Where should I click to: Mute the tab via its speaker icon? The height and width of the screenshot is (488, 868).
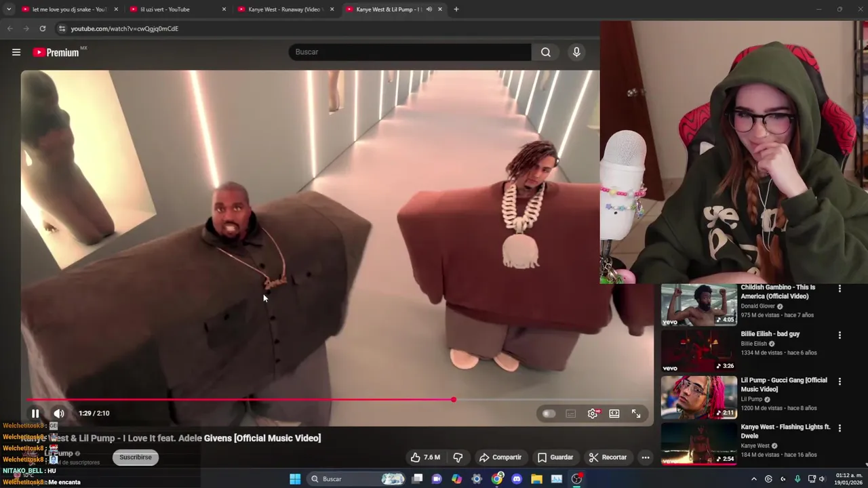429,9
